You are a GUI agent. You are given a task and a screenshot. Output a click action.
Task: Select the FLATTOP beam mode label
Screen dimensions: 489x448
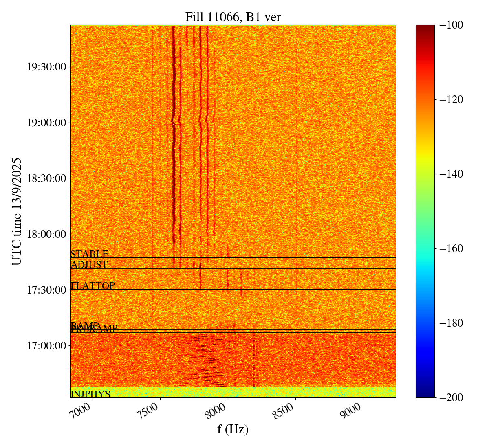pos(93,286)
